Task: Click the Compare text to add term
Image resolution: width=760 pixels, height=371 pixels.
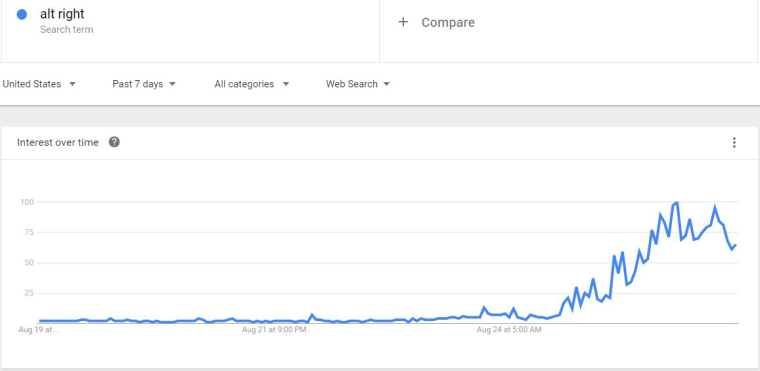Action: (x=448, y=22)
